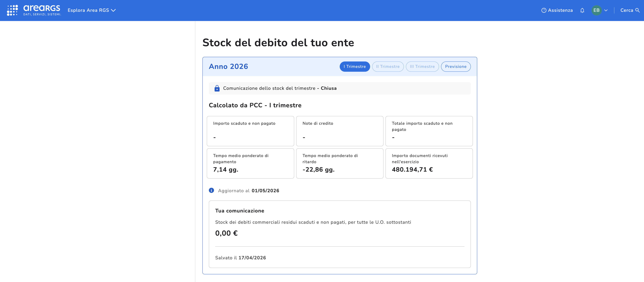Open the notifications bell

point(582,10)
